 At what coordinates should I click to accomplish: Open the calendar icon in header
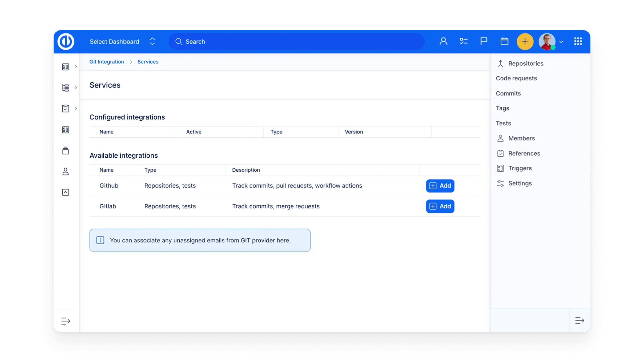click(x=504, y=41)
